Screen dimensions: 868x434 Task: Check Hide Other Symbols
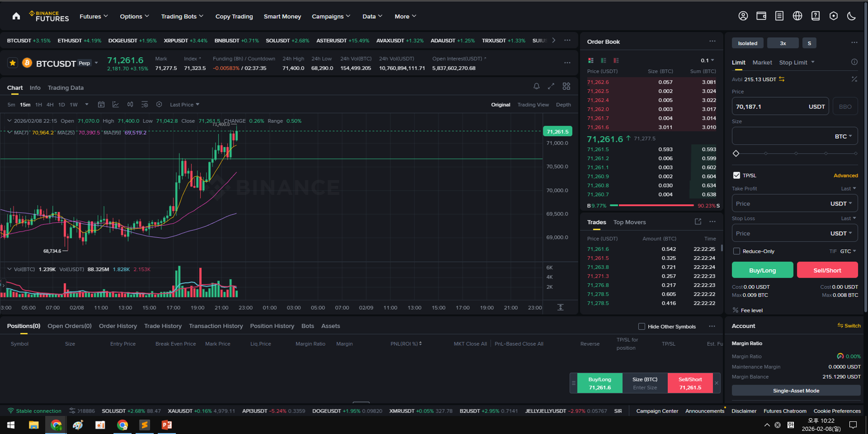(x=642, y=327)
